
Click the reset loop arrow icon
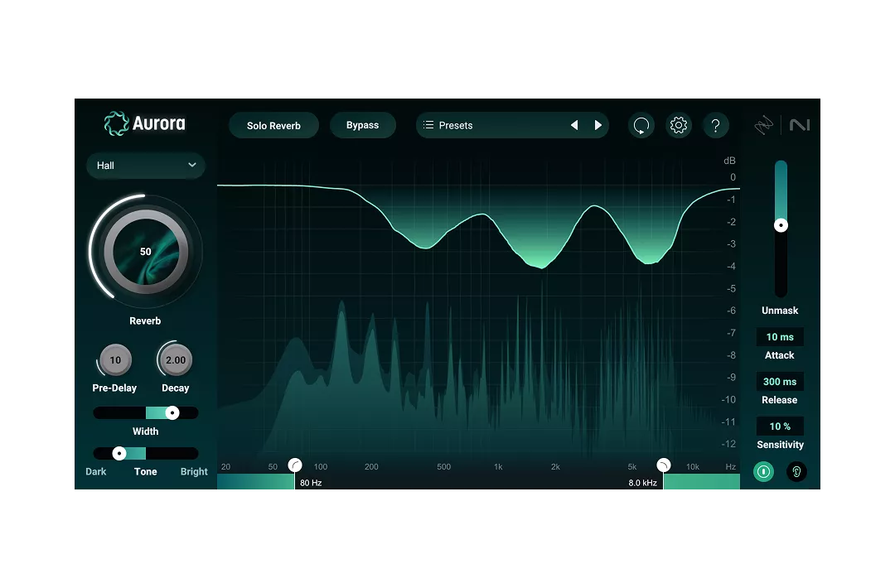tap(641, 126)
